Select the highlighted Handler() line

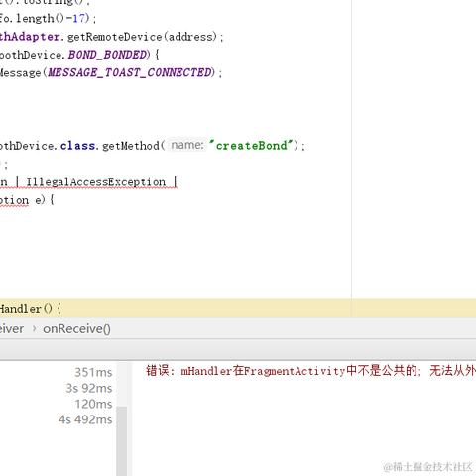[x=238, y=308]
